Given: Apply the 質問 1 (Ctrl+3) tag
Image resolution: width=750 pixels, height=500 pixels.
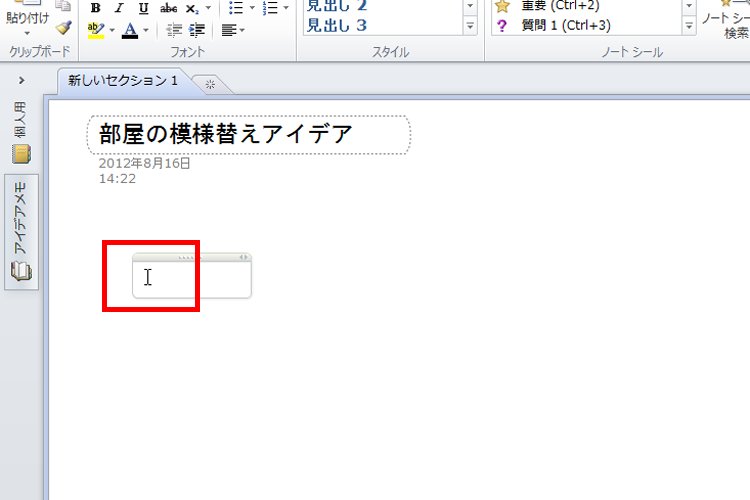Looking at the screenshot, I should [x=554, y=25].
